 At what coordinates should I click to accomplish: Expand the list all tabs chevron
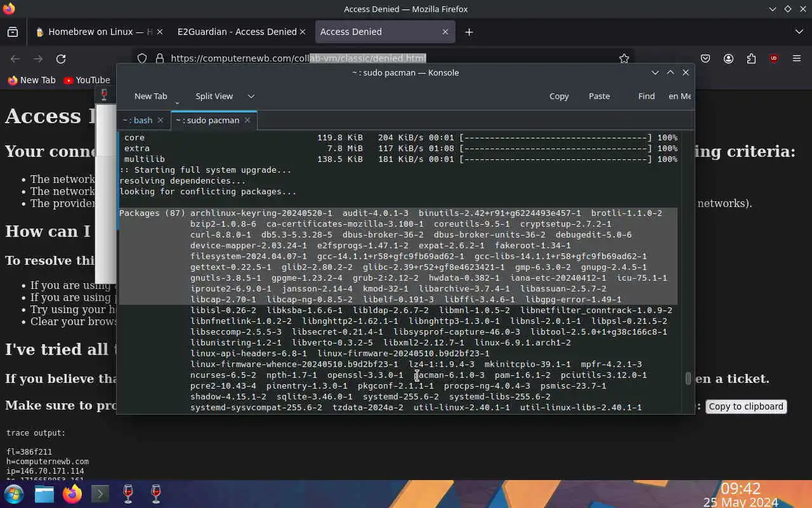click(x=799, y=32)
